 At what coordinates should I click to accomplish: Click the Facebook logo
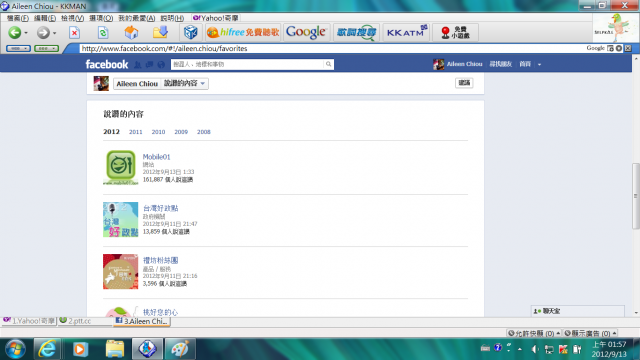point(107,64)
